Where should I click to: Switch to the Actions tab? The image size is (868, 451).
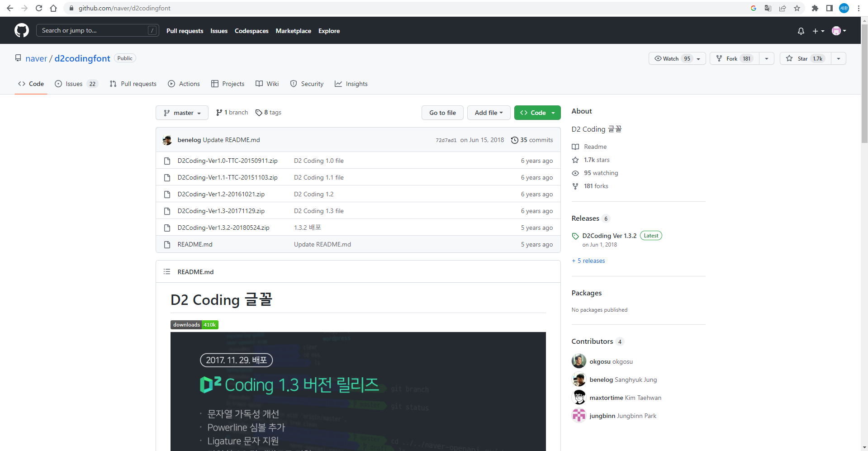(184, 84)
